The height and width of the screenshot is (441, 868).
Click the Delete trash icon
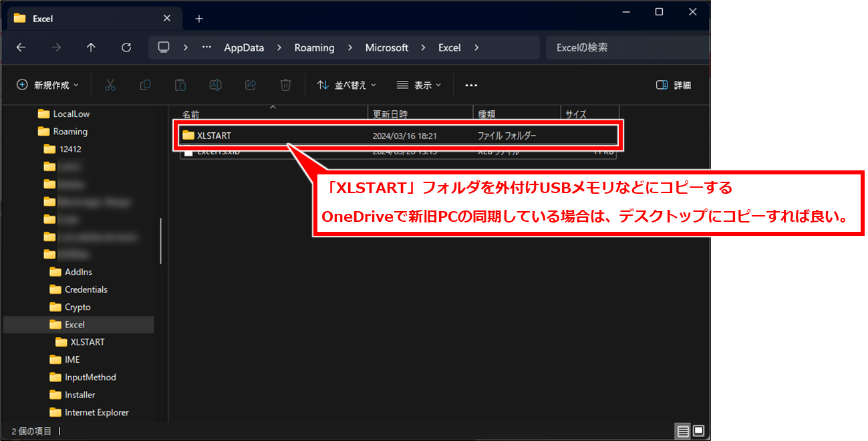point(285,85)
